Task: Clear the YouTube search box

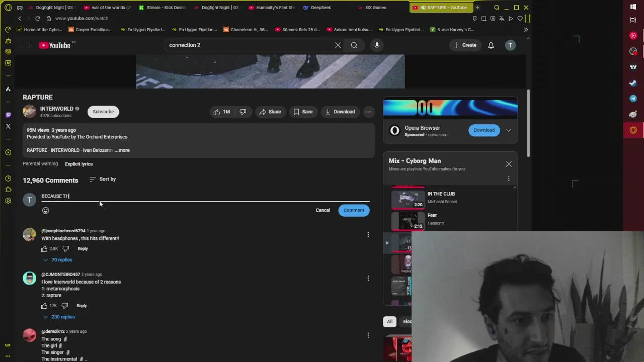Action: pyautogui.click(x=338, y=45)
